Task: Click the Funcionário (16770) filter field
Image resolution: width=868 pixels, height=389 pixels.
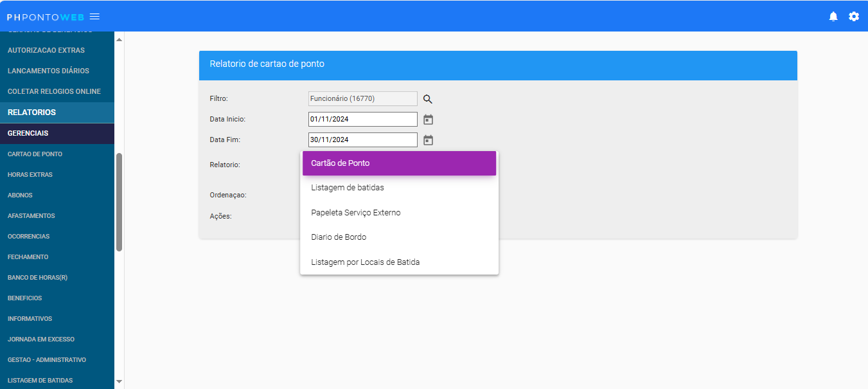Action: (362, 98)
